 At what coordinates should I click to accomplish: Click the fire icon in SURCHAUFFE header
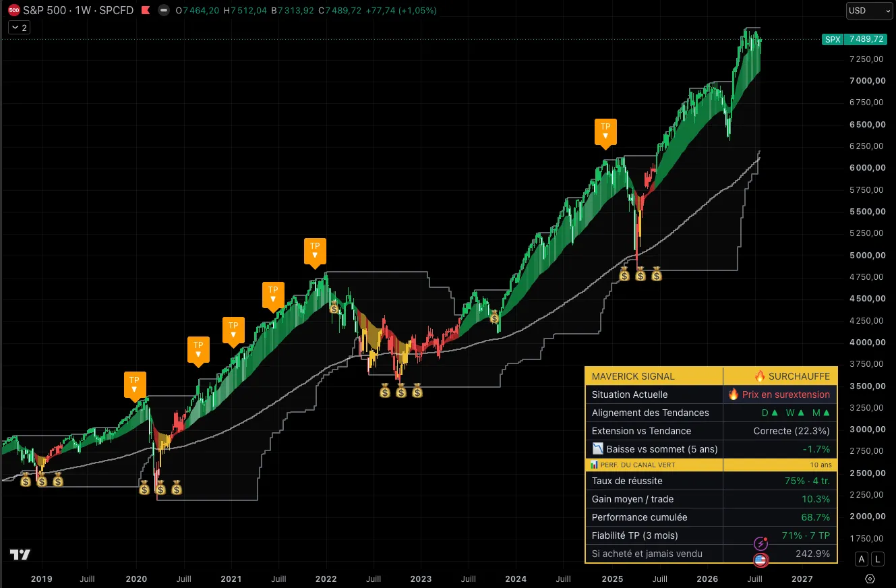(x=760, y=376)
